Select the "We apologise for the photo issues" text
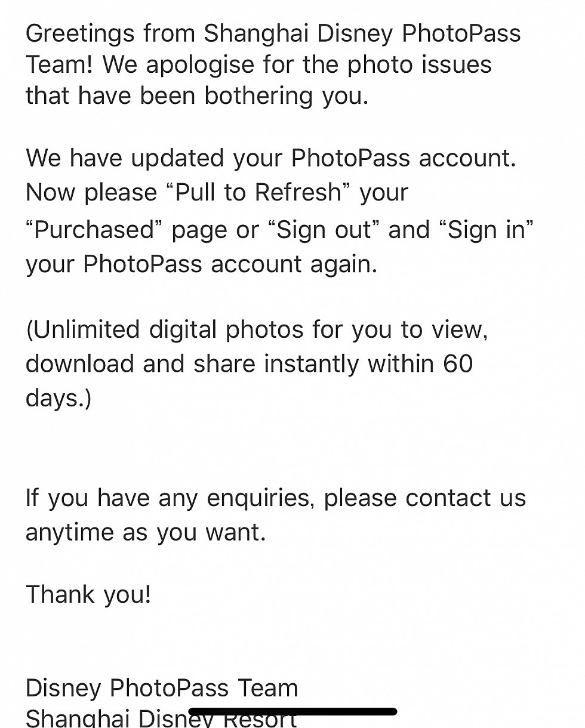This screenshot has height=728, width=585. point(297,64)
